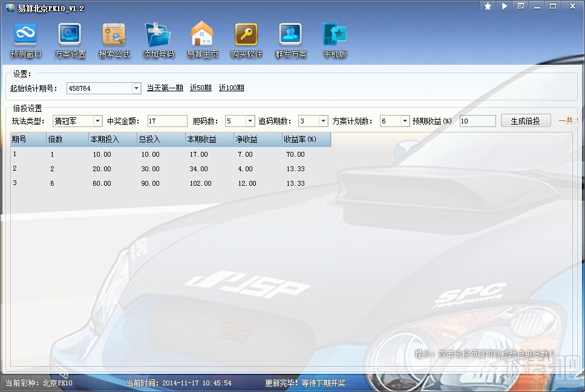Click the 生成倍投 button

click(x=525, y=121)
